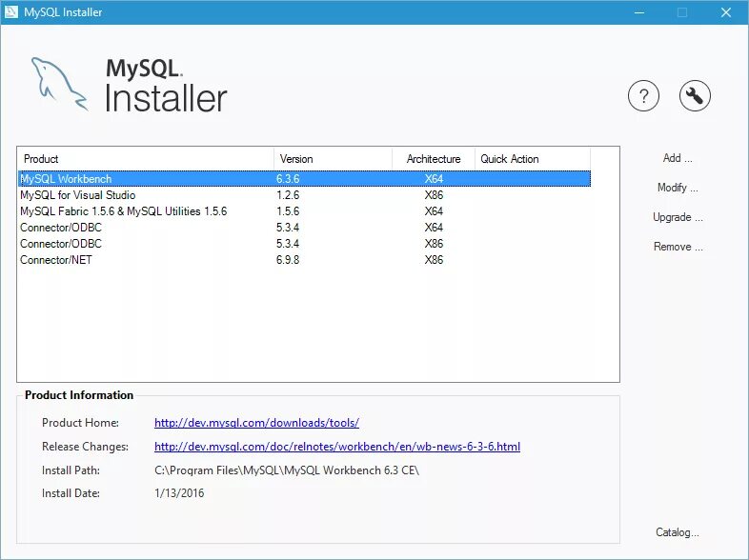Select the Connector/ODBC X64 row's product name
Screen dimensions: 749x560
point(61,228)
